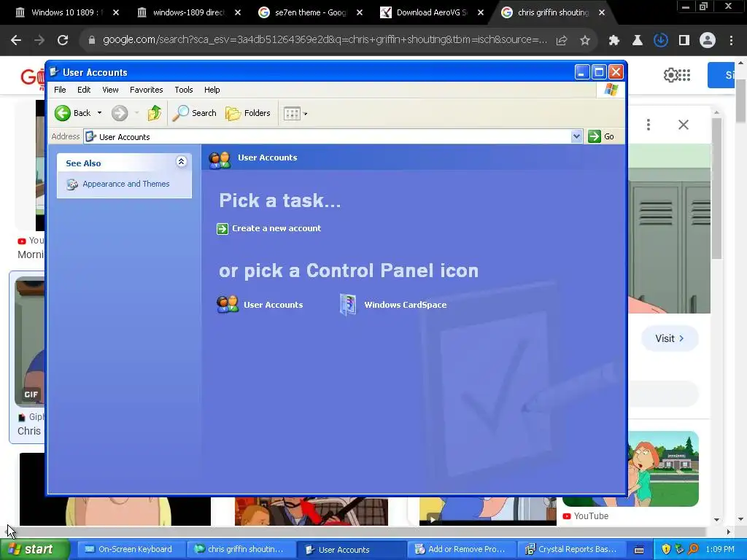Switch to Windows 10 1809 tab

pyautogui.click(x=67, y=12)
